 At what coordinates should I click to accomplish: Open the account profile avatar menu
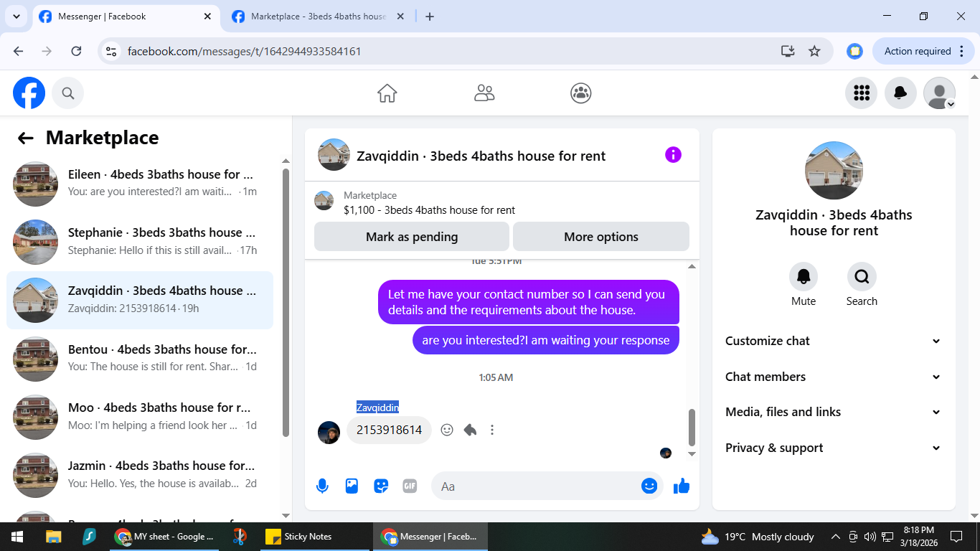point(939,93)
